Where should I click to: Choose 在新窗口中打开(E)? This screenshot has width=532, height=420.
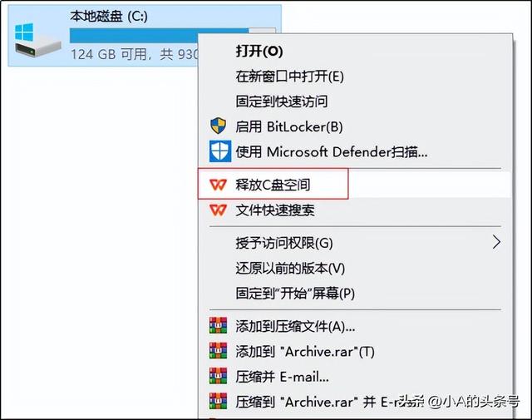pyautogui.click(x=289, y=77)
